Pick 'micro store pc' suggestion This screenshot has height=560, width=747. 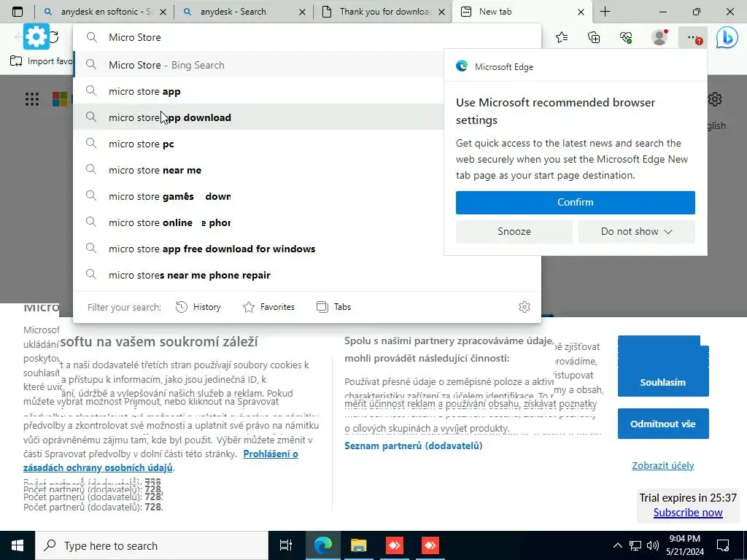259,144
